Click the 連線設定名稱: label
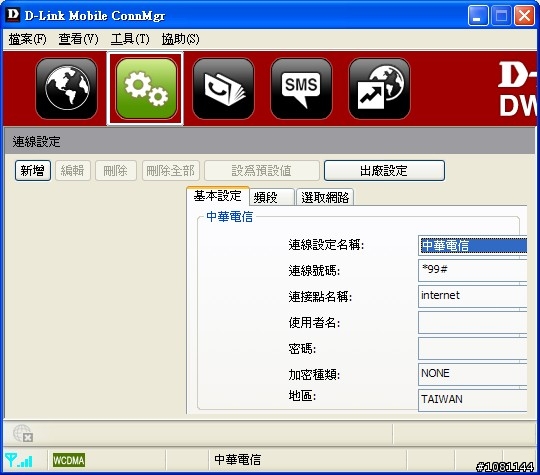The image size is (540, 475). click(x=326, y=245)
